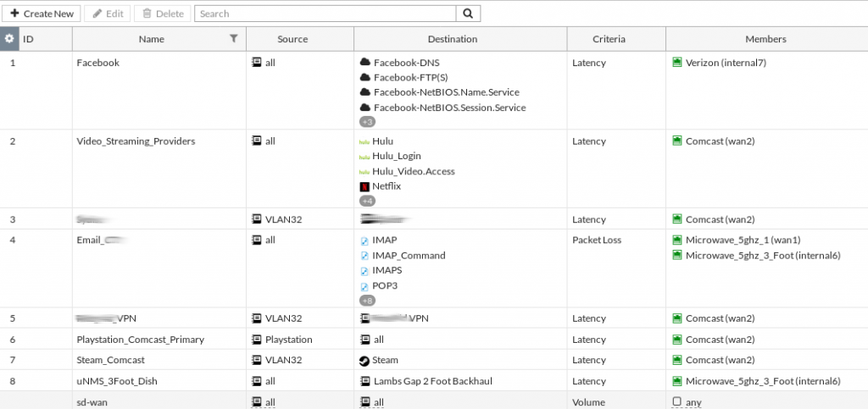Click the Steam logo icon

[x=364, y=361]
